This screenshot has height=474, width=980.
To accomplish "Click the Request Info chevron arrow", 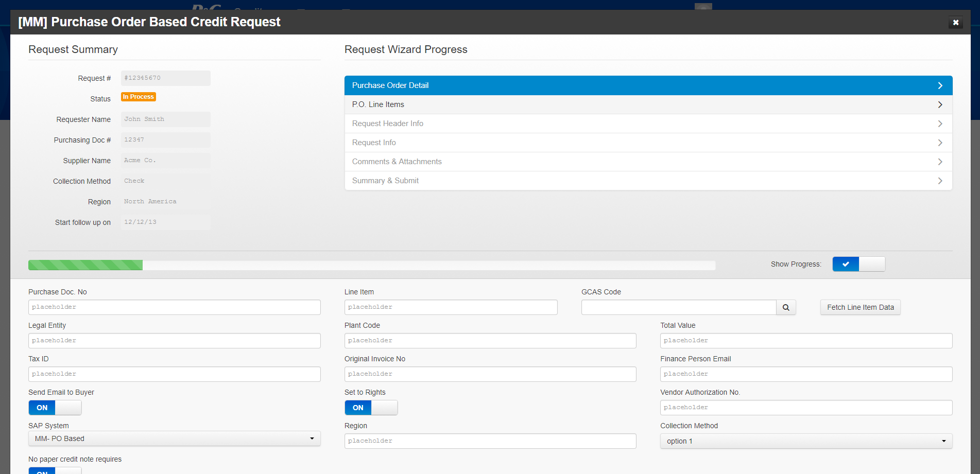I will pyautogui.click(x=940, y=143).
